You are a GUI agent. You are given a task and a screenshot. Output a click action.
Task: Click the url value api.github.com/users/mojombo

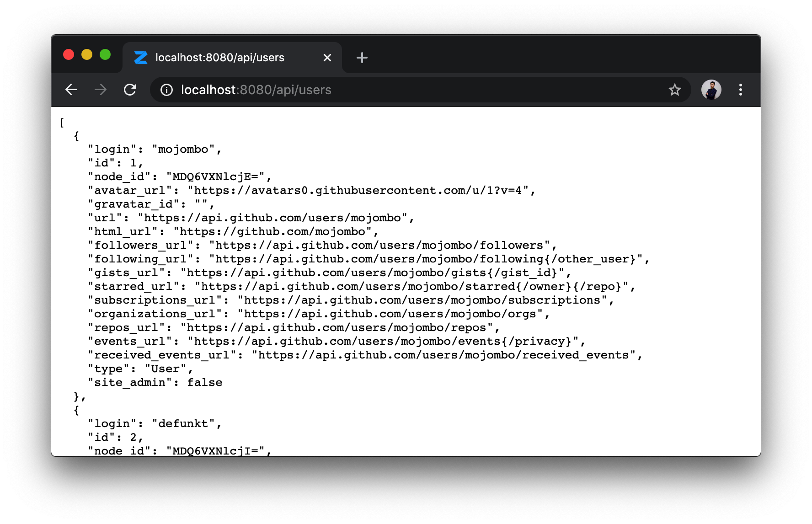(x=272, y=218)
